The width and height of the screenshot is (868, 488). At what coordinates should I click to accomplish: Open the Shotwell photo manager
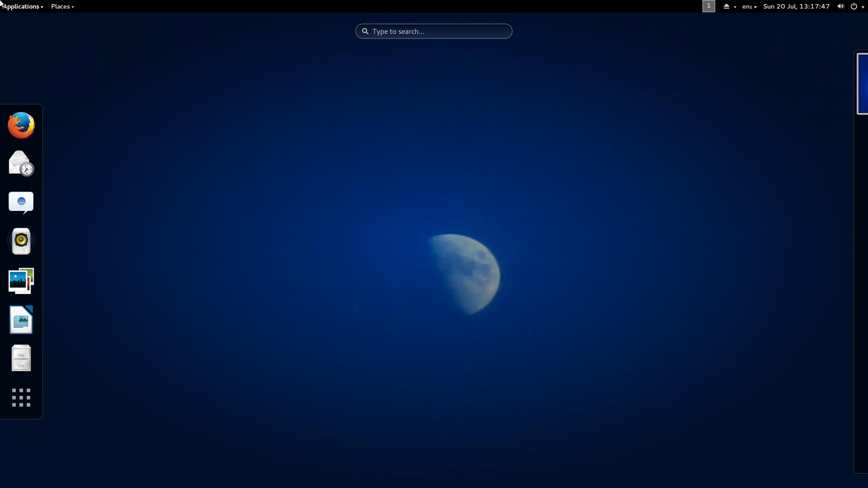click(21, 281)
